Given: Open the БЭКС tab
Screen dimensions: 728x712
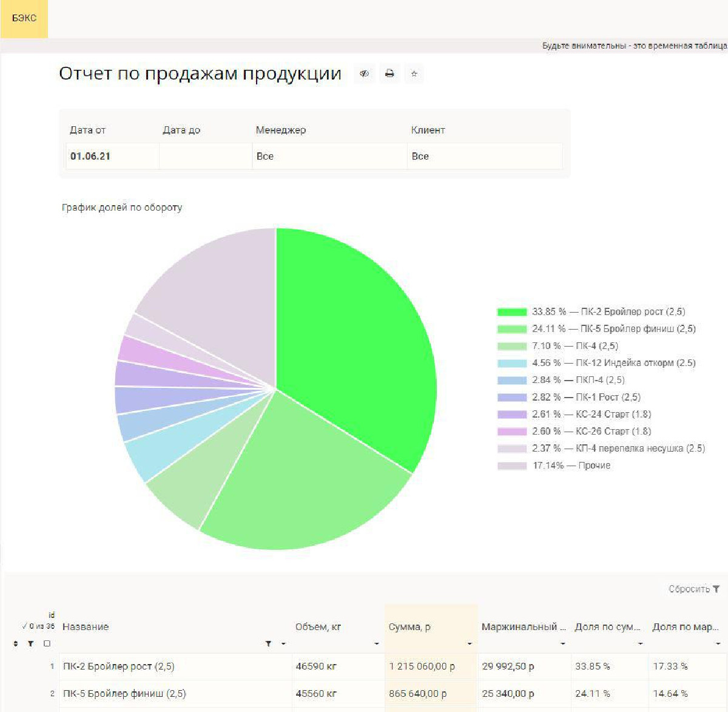Looking at the screenshot, I should (24, 19).
